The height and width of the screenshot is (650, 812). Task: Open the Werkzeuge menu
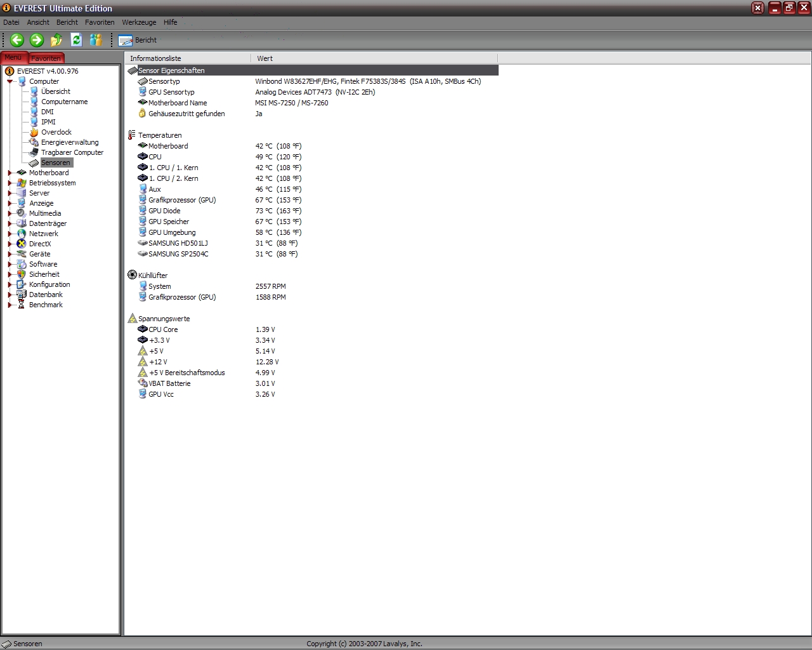[x=139, y=22]
